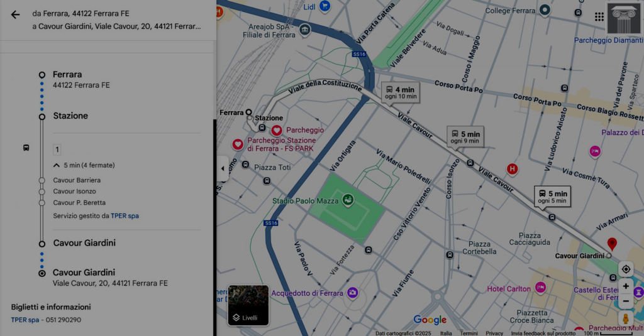
Task: Select the 5 min ogni 9 min route label
Action: pos(465,137)
